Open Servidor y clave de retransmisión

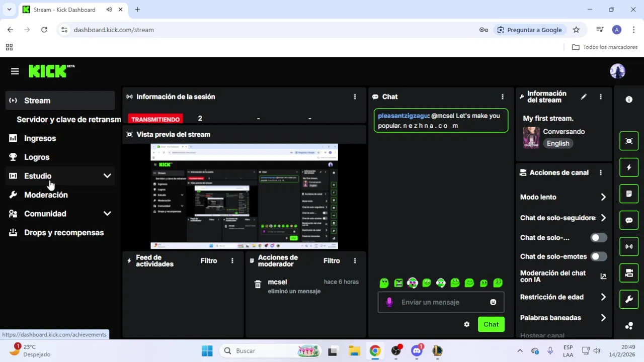pos(68,120)
